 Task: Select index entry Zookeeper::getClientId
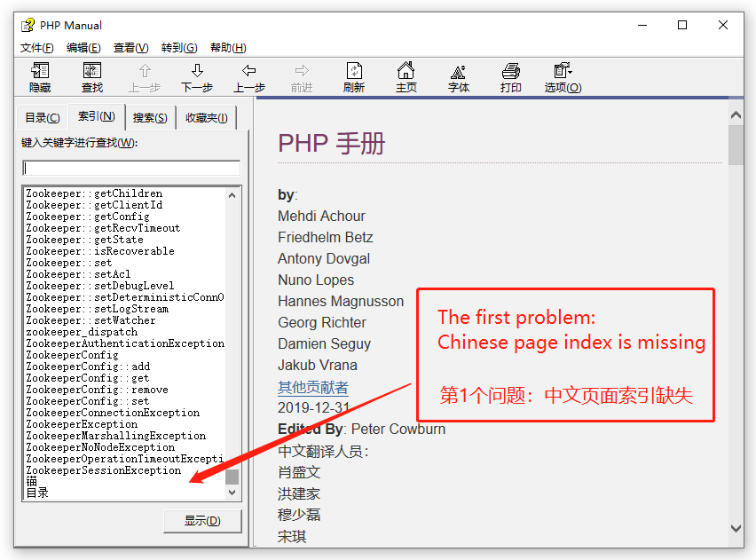click(94, 205)
